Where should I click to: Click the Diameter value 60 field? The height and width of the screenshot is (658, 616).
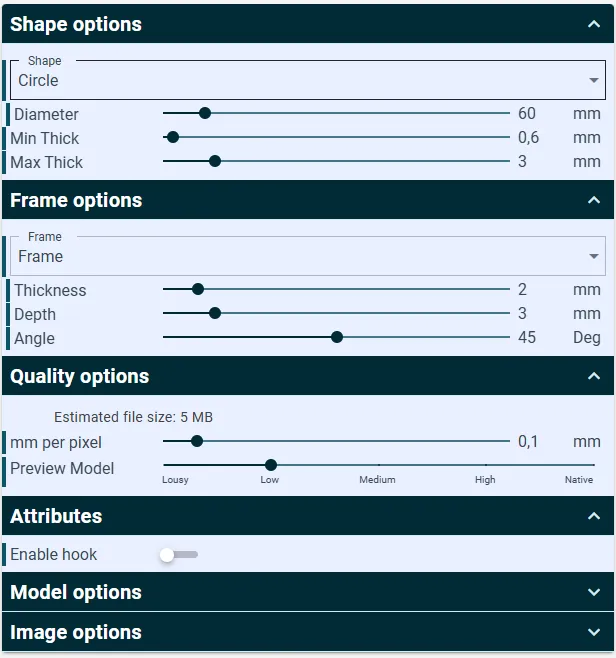527,113
